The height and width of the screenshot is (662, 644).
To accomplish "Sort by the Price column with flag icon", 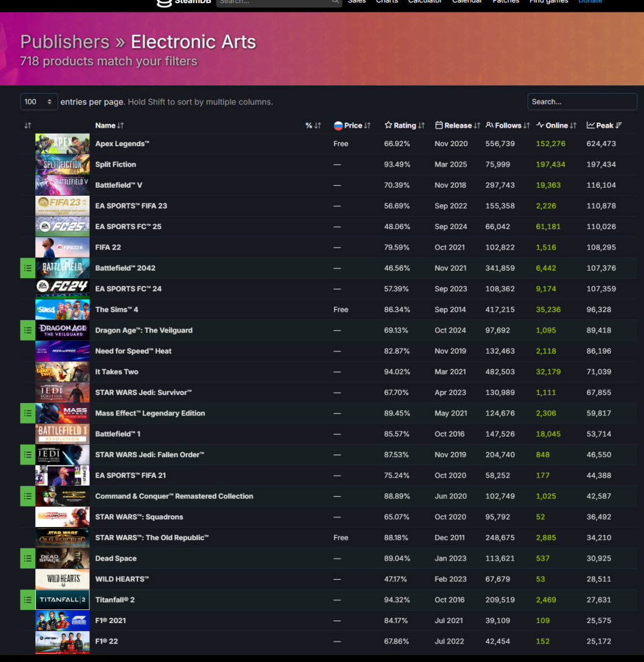I will point(352,125).
